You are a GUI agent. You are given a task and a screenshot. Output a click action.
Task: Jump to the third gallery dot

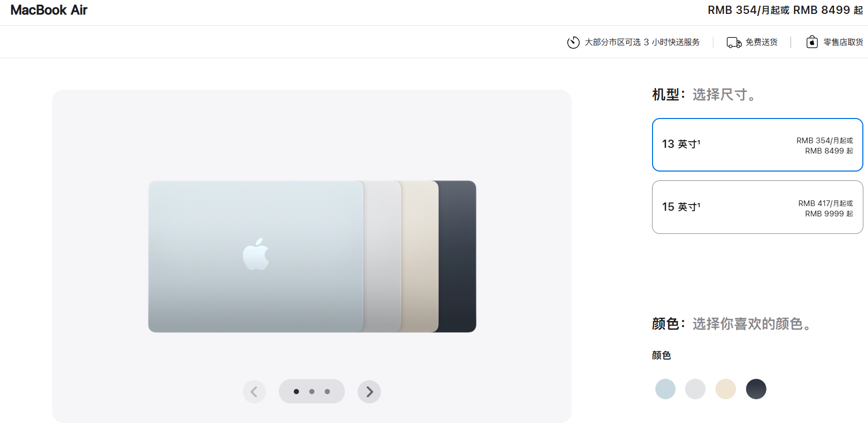click(327, 392)
